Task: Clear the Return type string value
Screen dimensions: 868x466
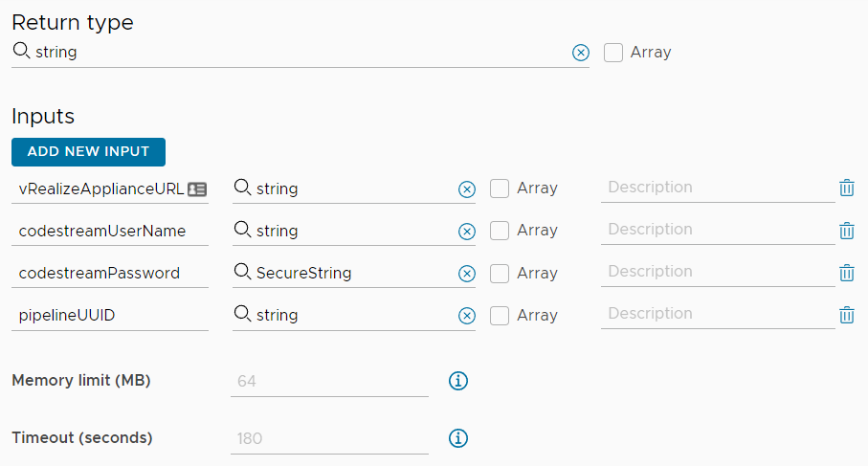Action: coord(580,53)
